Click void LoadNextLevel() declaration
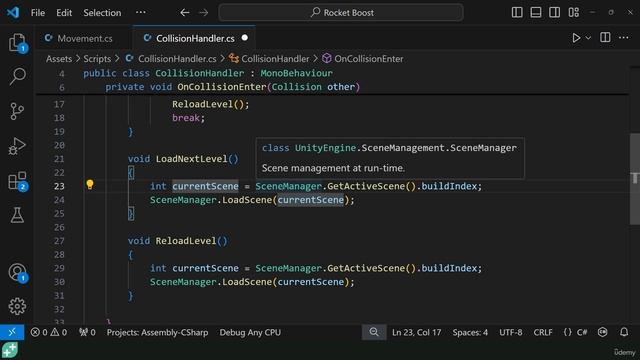The height and width of the screenshot is (360, 640). [x=183, y=159]
